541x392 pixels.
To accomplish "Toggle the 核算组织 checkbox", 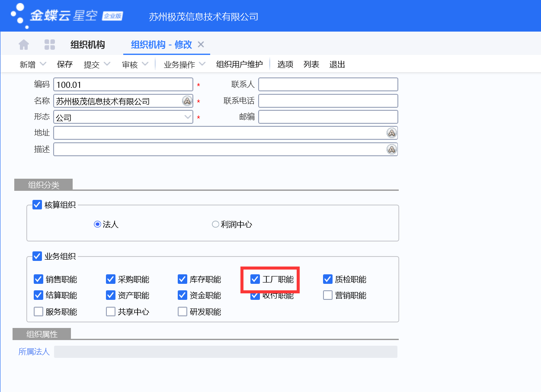I will coord(37,205).
